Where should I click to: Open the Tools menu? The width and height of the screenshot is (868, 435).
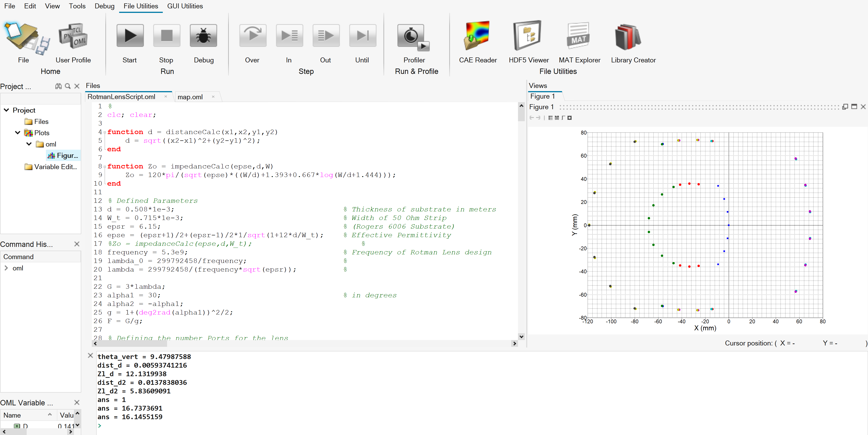coord(77,6)
